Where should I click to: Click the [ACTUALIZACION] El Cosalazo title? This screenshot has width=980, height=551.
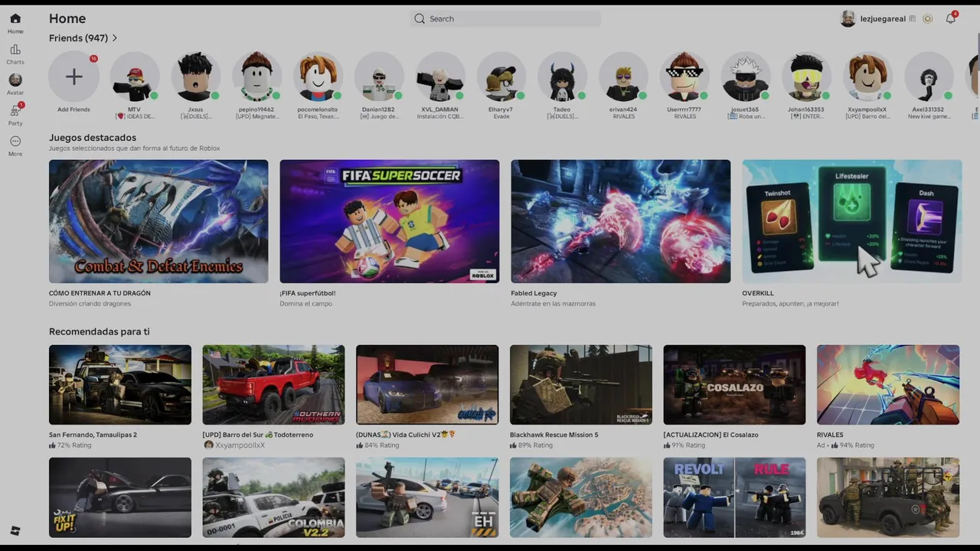(x=711, y=435)
